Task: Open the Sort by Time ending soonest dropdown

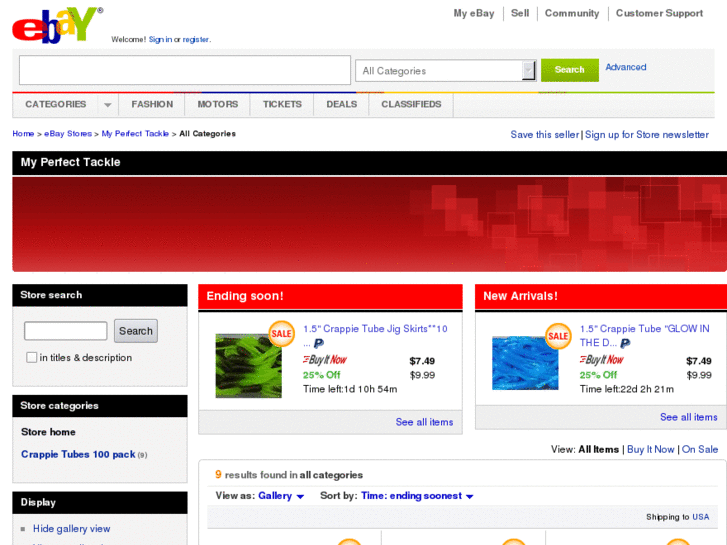Action: [x=417, y=496]
